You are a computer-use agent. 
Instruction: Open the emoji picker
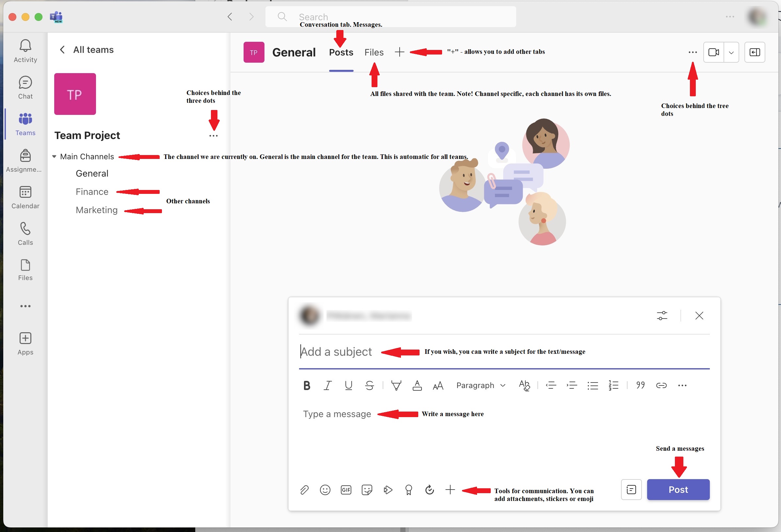pos(325,490)
